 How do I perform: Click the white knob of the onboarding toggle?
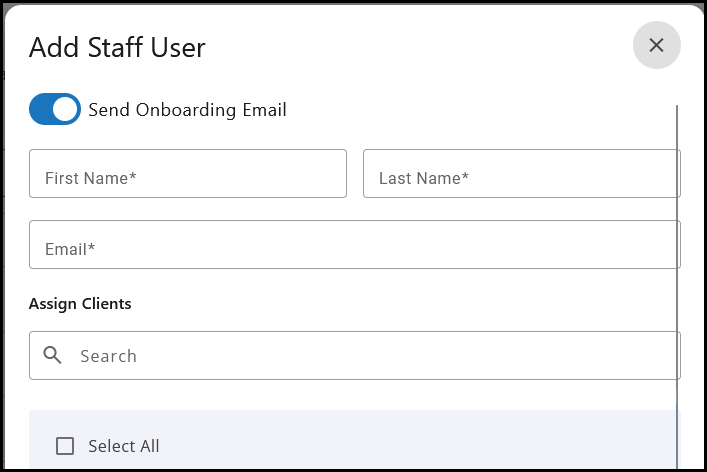(x=65, y=110)
